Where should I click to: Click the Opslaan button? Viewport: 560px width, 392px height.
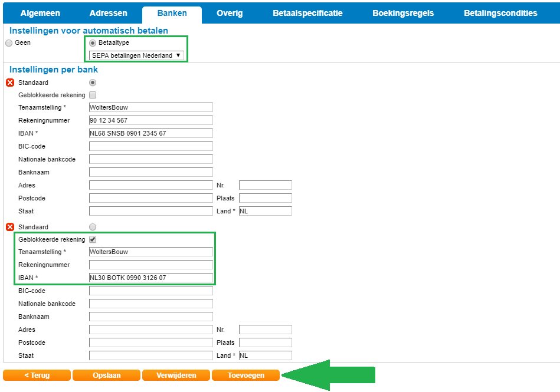106,375
